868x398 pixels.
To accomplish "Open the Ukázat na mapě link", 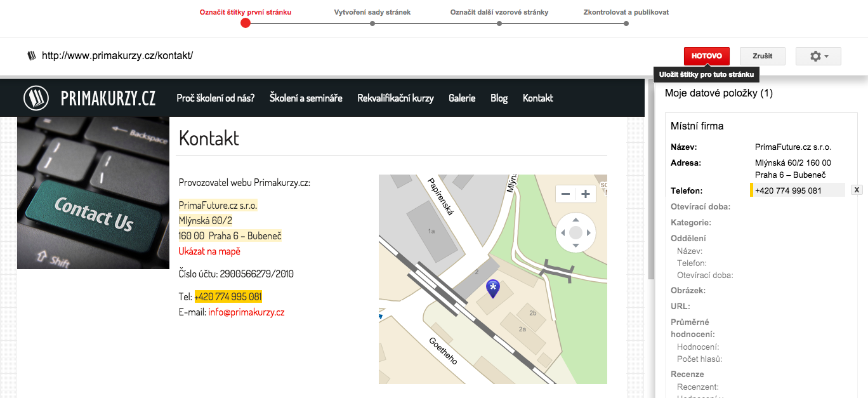I will (x=209, y=251).
